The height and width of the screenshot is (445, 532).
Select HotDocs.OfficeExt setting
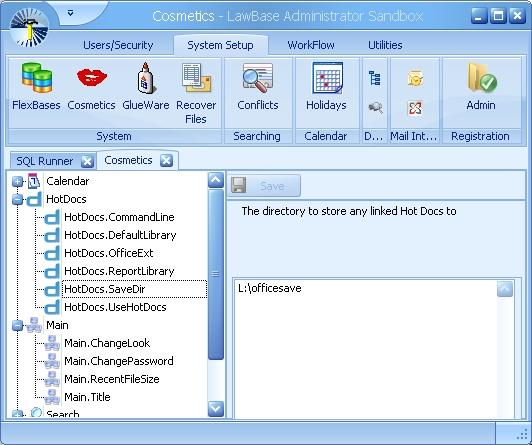point(109,253)
